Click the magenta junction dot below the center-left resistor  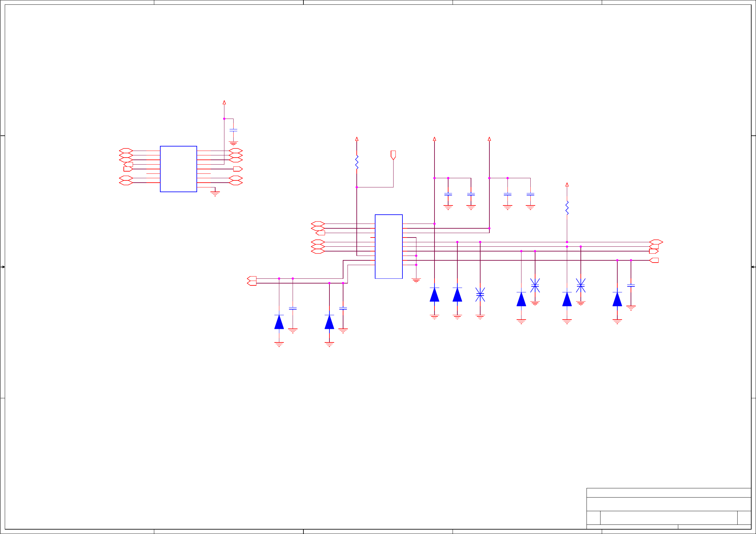click(x=357, y=187)
